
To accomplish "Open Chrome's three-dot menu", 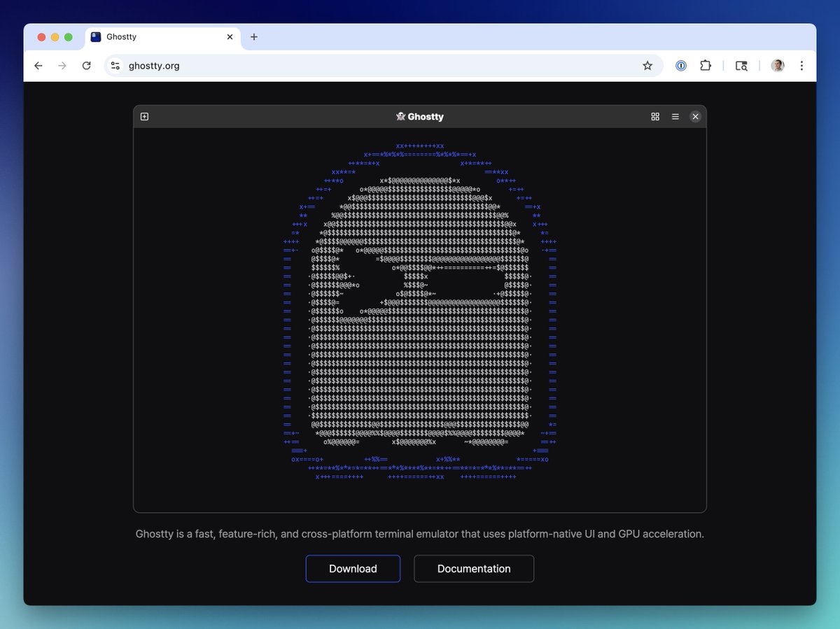I will [x=801, y=66].
